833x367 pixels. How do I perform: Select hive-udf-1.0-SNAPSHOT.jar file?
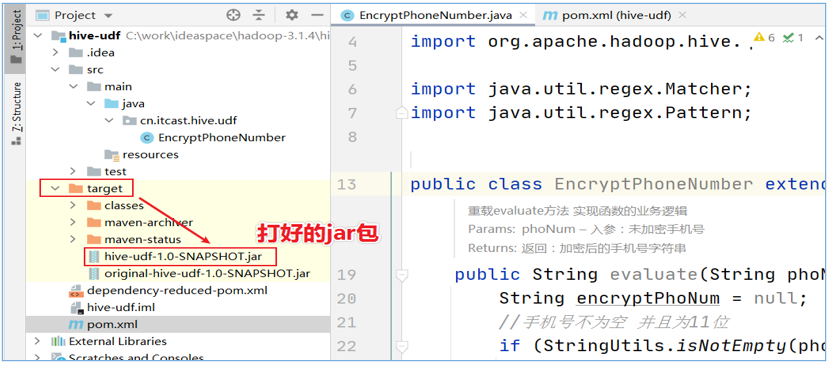[x=182, y=257]
